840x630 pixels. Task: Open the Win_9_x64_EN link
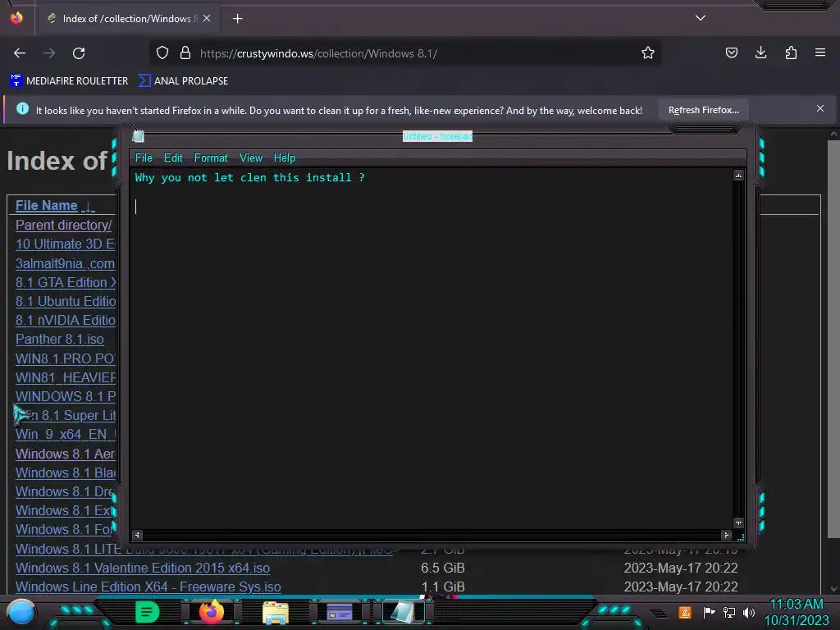pos(65,435)
